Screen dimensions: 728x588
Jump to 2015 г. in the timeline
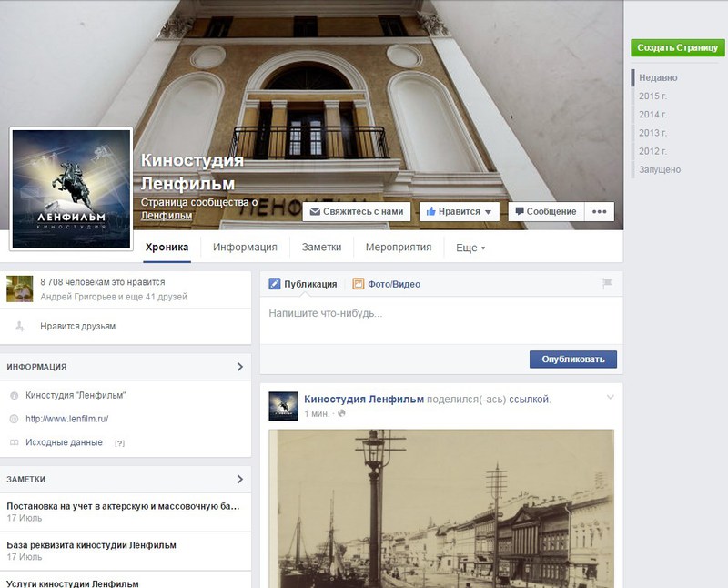point(652,96)
